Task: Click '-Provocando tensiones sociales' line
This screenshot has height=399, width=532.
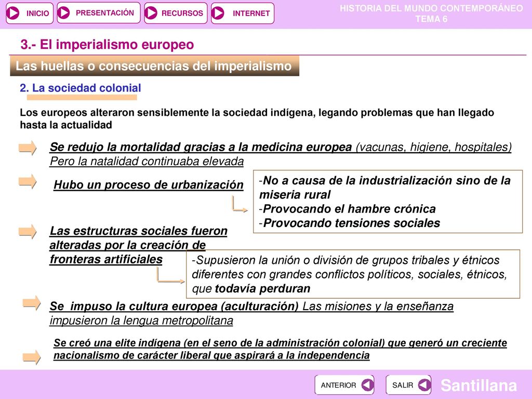Action: (350, 223)
